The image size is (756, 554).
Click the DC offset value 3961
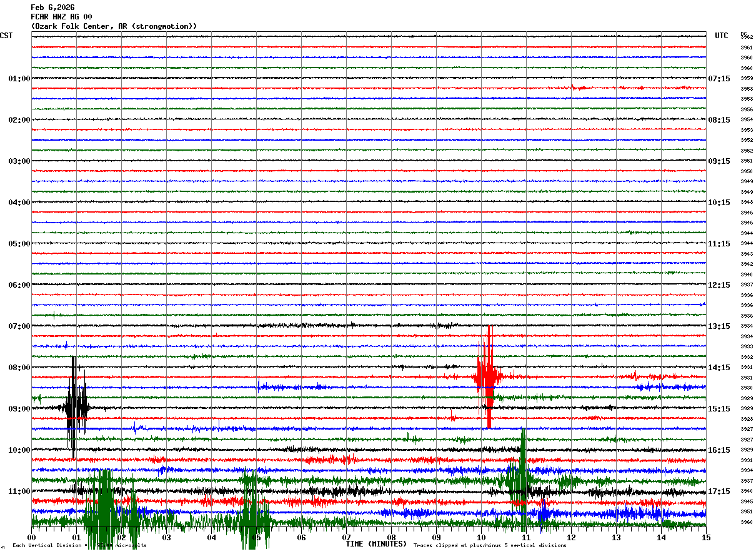click(x=747, y=48)
